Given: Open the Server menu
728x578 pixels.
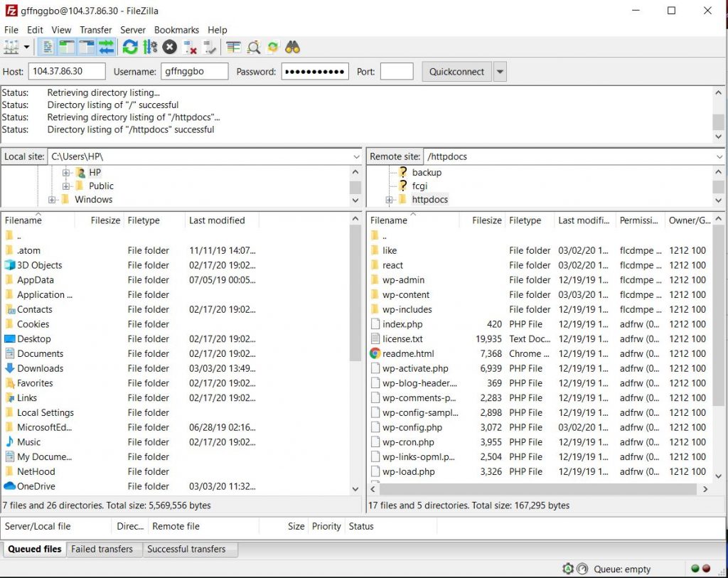Looking at the screenshot, I should click(133, 30).
